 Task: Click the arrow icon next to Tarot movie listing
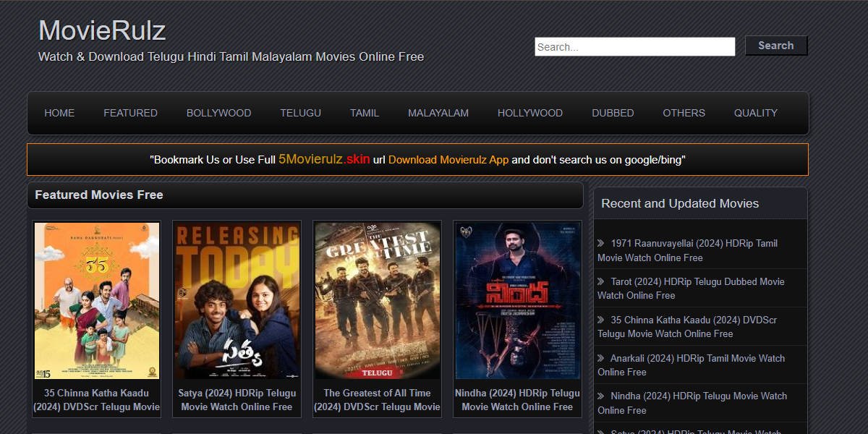[x=601, y=281]
